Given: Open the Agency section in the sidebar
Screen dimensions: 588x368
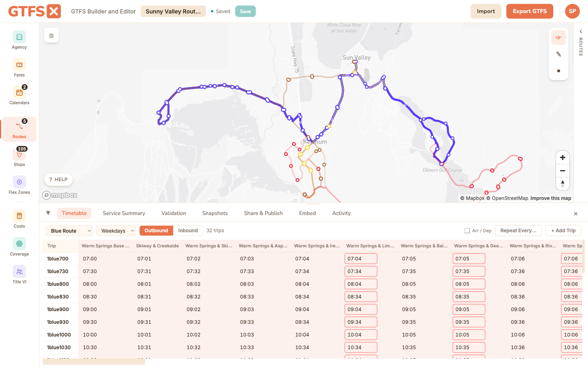Looking at the screenshot, I should tap(19, 40).
